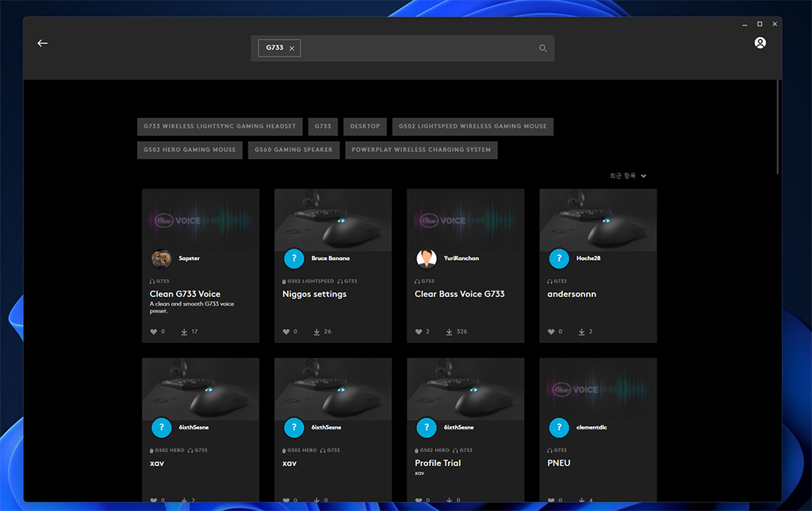Open the Niggos settings profile title
Screen dimensions: 812x511
click(314, 294)
